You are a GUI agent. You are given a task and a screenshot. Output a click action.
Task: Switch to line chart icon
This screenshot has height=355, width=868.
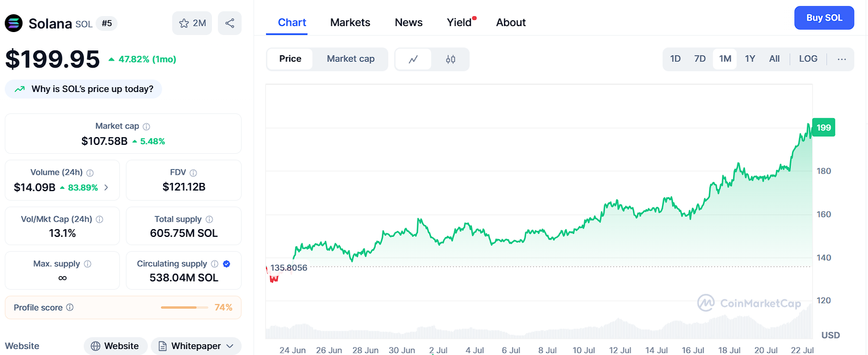[x=413, y=59]
